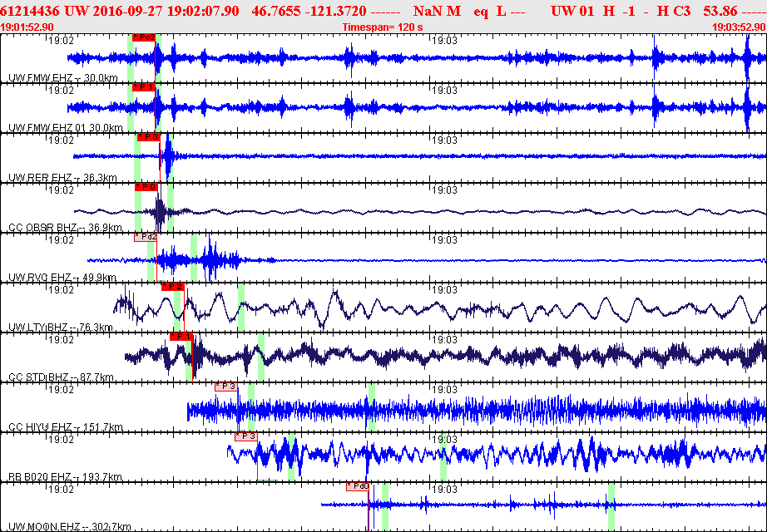The height and width of the screenshot is (532, 767).
Task: Click the P 3 pick label on HIYU EHZ
Action: pos(226,387)
